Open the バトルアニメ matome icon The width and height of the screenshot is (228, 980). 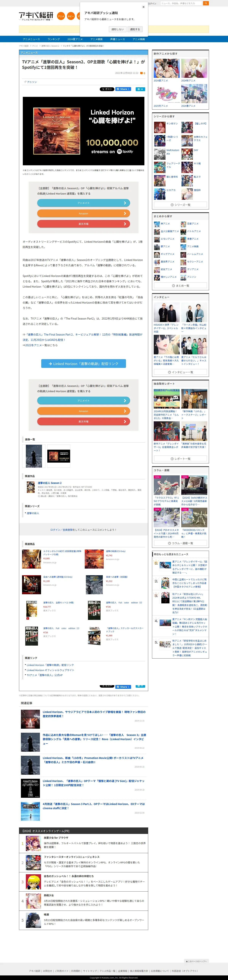pos(184,232)
